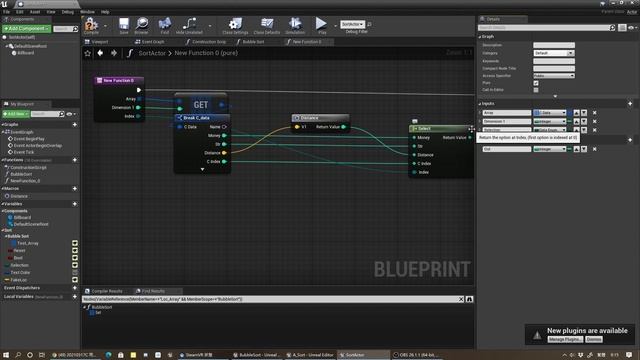The image size is (640, 360).
Task: Add a Local Variable with plus icon
Action: [75, 297]
